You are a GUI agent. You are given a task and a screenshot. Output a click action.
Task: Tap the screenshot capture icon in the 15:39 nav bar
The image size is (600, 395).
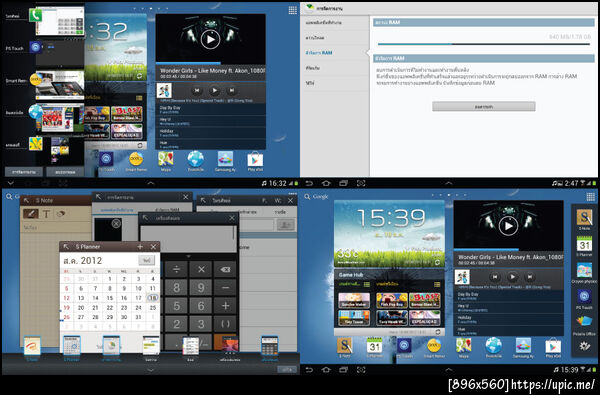361,370
